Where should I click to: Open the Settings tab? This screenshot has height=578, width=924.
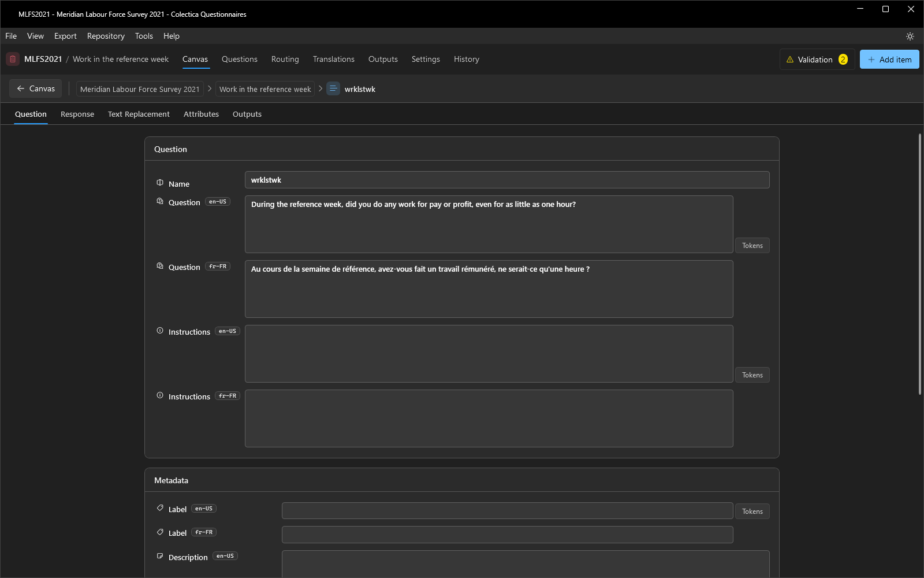426,59
